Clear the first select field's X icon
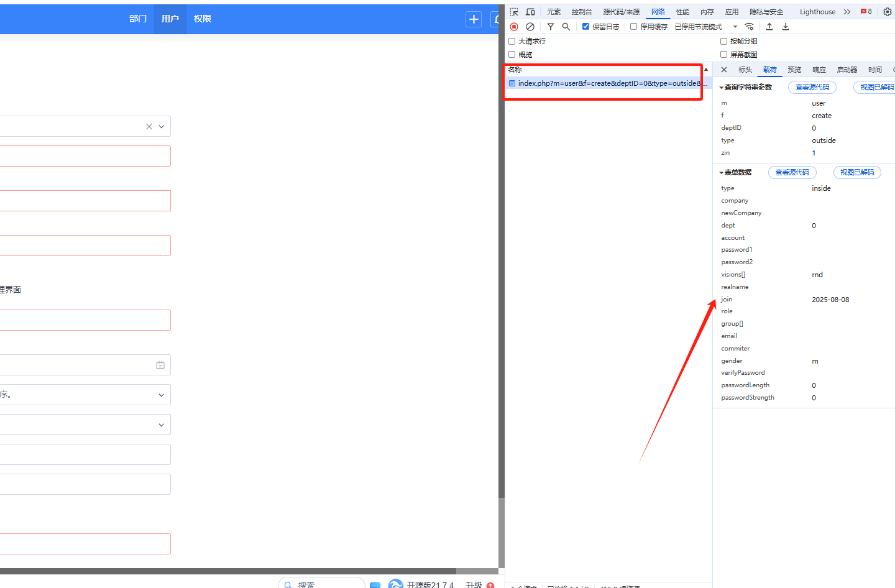The width and height of the screenshot is (895, 588). pos(149,126)
